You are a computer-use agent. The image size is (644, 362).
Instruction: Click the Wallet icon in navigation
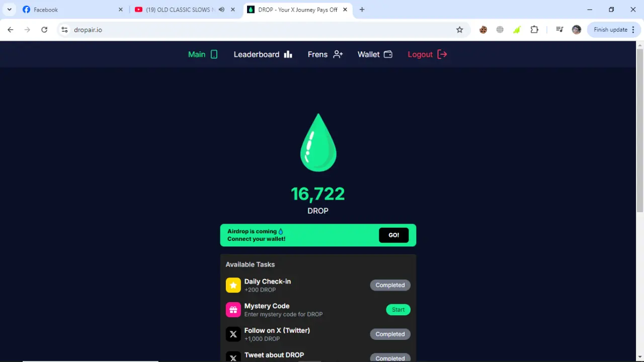[x=388, y=54]
